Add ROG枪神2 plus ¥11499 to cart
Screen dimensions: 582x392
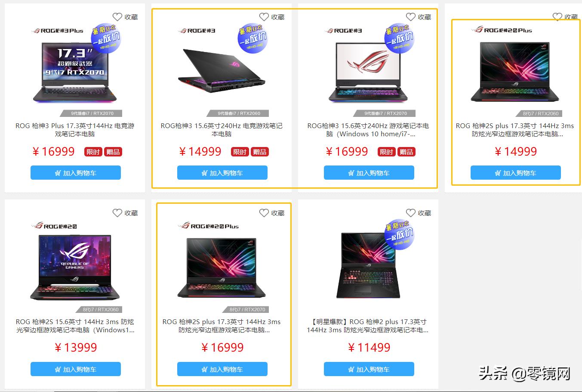pos(369,369)
